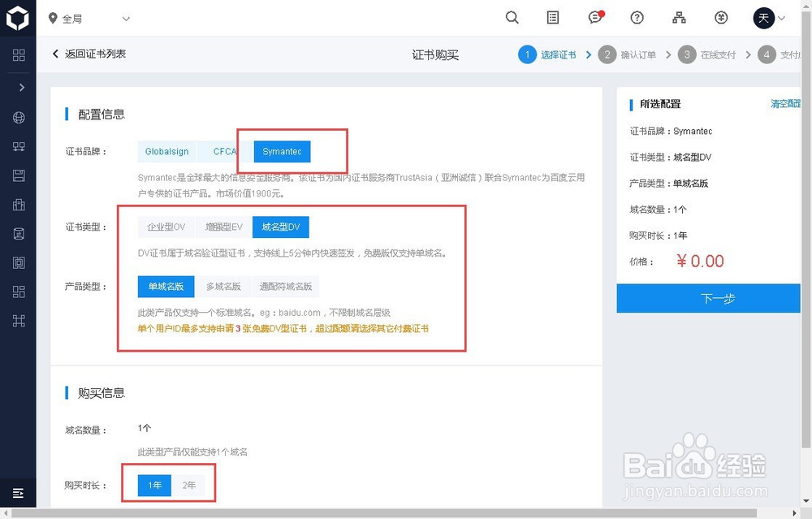
Task: Open the sidebar building icon
Action: [x=19, y=205]
